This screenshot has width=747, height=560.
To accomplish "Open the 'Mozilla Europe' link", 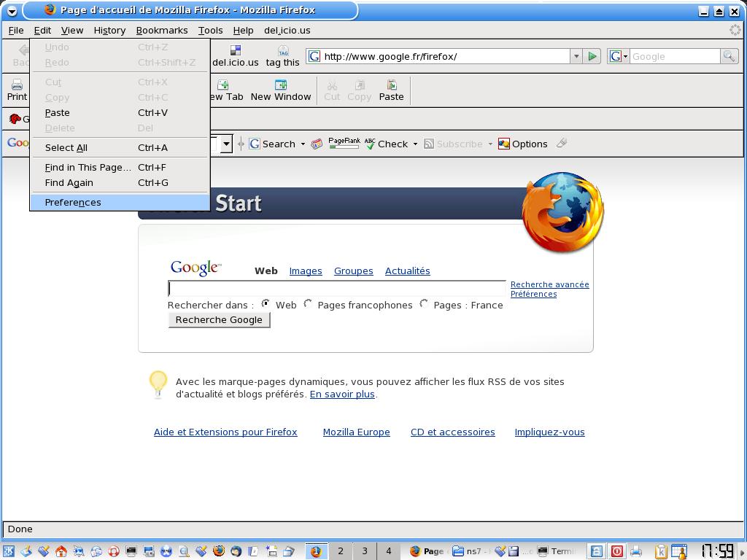I will tap(356, 432).
